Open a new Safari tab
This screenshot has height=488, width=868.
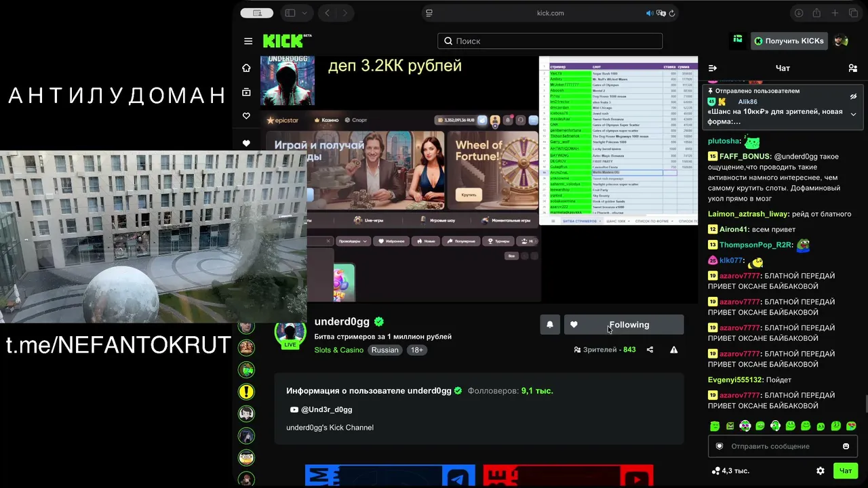pos(835,13)
